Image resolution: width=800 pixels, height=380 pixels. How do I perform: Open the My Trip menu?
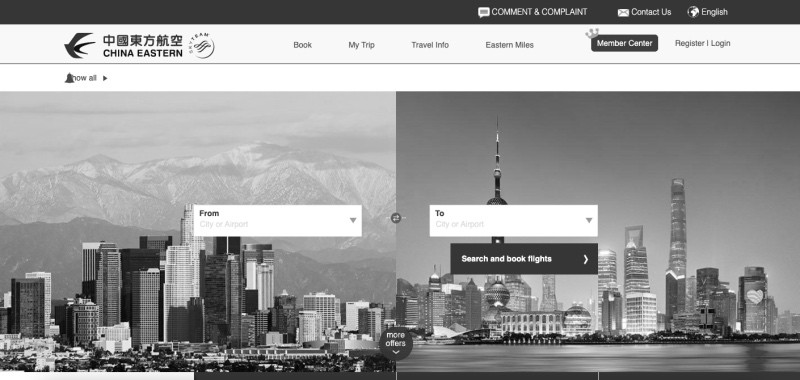pyautogui.click(x=361, y=45)
